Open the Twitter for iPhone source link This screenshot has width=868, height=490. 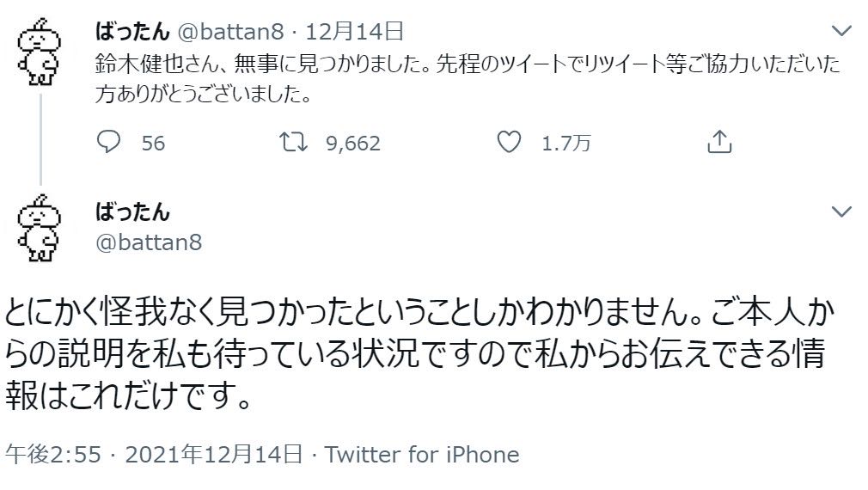tap(422, 454)
